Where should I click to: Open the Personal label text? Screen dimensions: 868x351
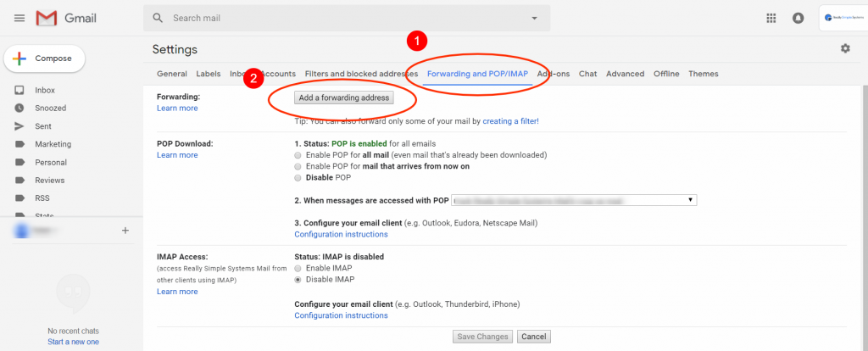51,162
